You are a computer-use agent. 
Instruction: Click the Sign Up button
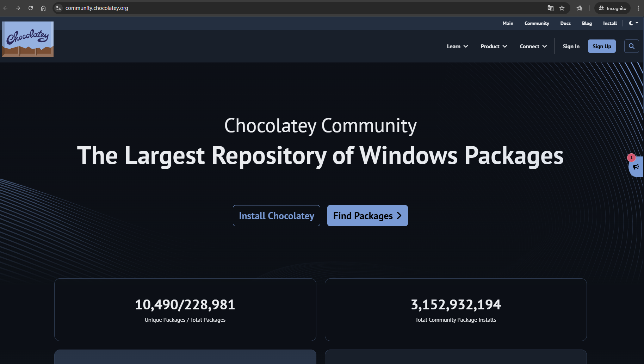tap(601, 47)
